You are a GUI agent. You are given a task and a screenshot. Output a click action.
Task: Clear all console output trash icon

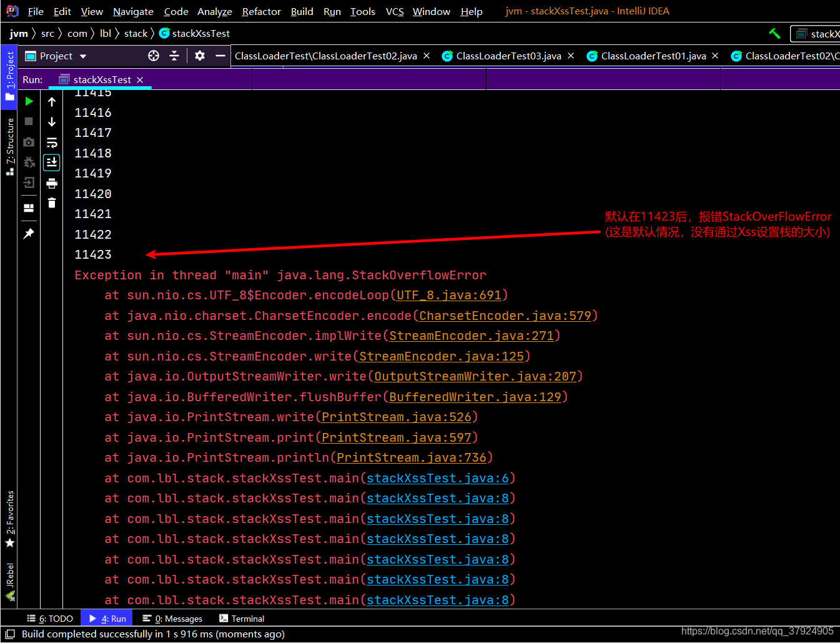(x=52, y=202)
